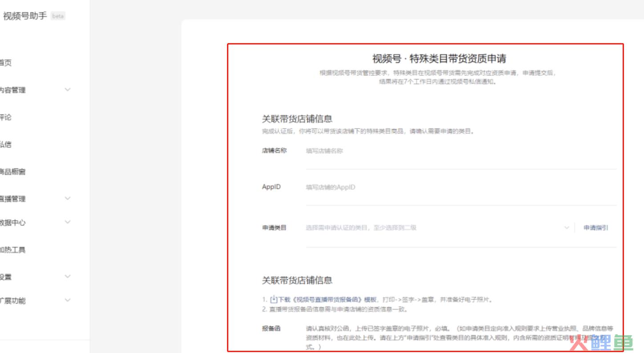Click the first 关联带货店铺信息 section heading
This screenshot has height=353, width=644.
(297, 119)
